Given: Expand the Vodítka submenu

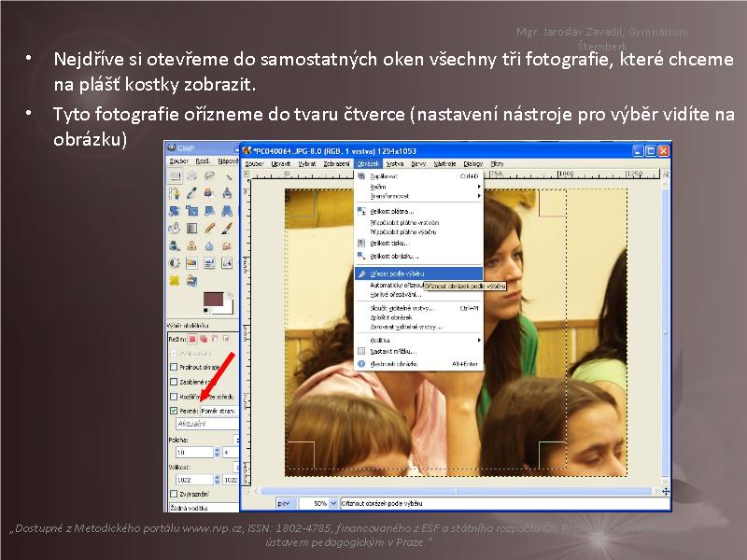Looking at the screenshot, I should coord(419,340).
